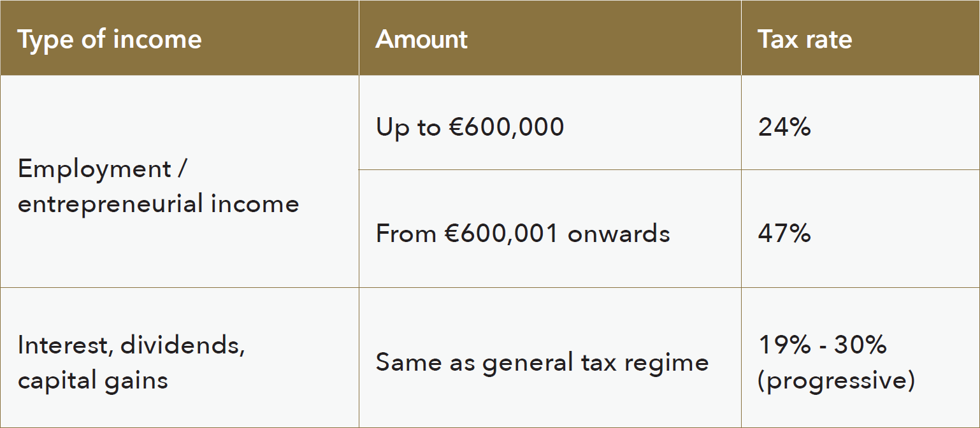
Task: Select the "Same as general tax regime" cell
Action: tap(542, 362)
